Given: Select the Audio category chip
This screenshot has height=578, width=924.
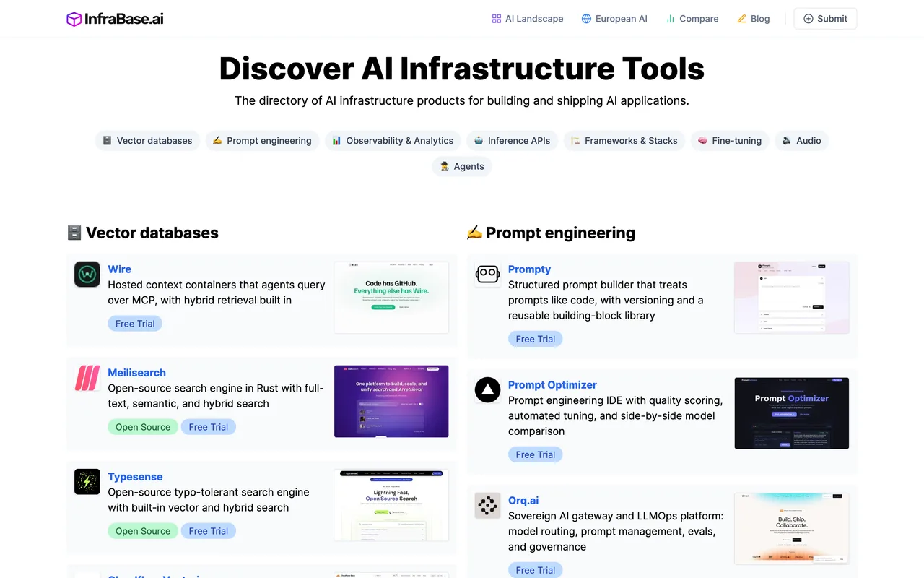Looking at the screenshot, I should [801, 140].
